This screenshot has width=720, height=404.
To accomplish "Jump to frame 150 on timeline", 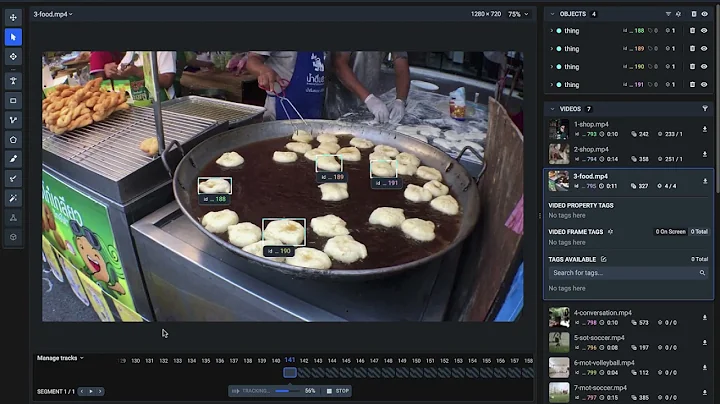I will point(416,361).
